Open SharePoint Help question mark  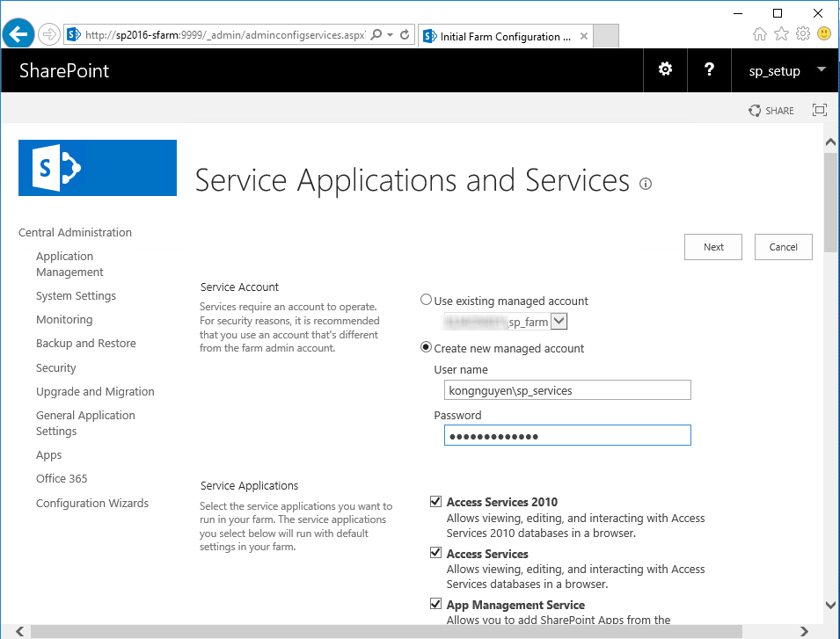pos(709,69)
